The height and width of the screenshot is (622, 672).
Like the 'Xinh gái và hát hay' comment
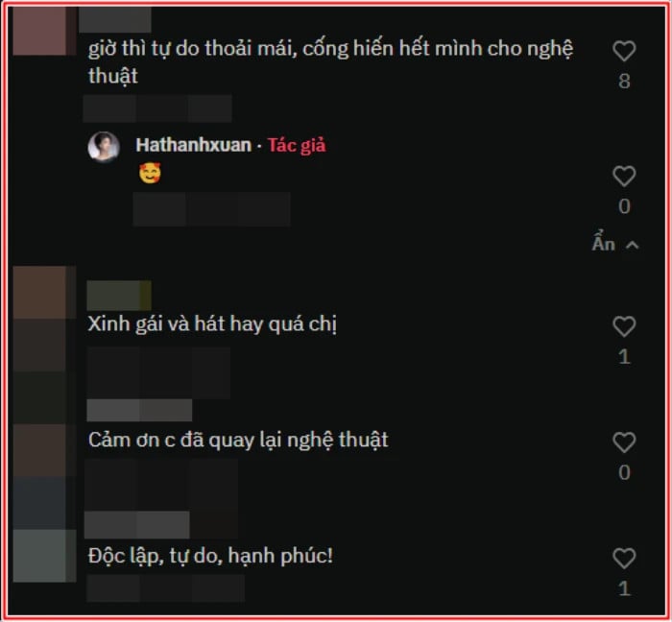point(624,326)
